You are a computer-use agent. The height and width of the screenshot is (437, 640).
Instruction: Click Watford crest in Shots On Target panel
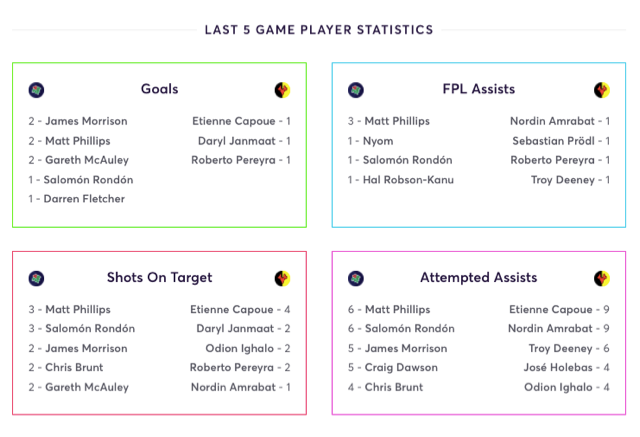point(282,278)
